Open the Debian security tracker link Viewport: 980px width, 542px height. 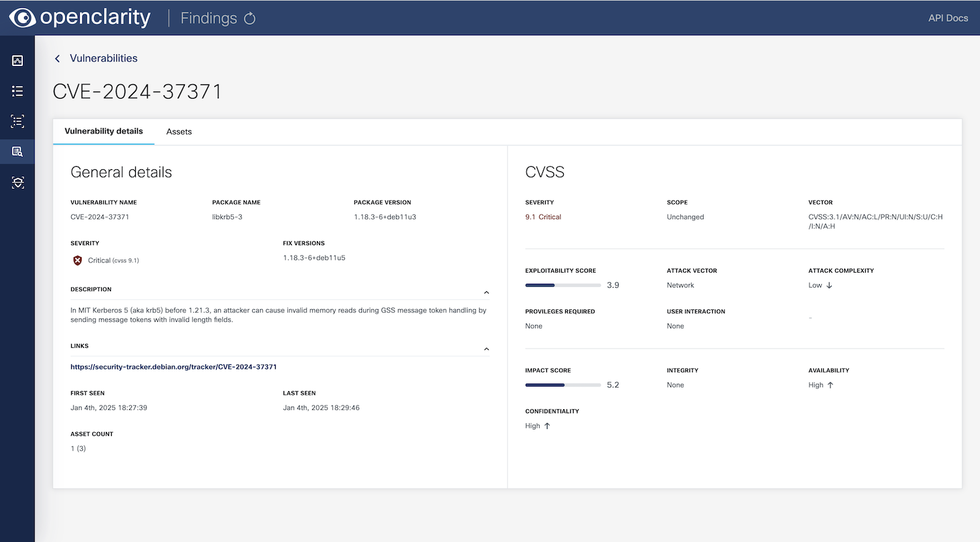[174, 367]
